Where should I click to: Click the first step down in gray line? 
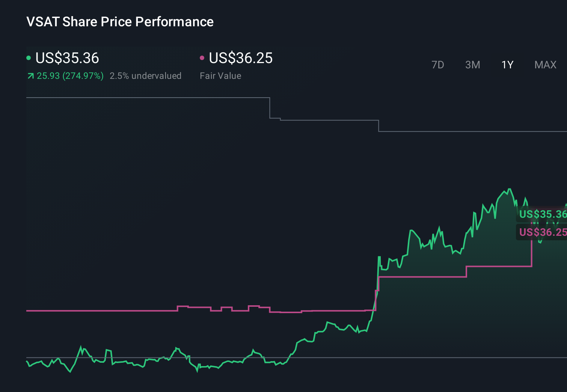[x=270, y=108]
